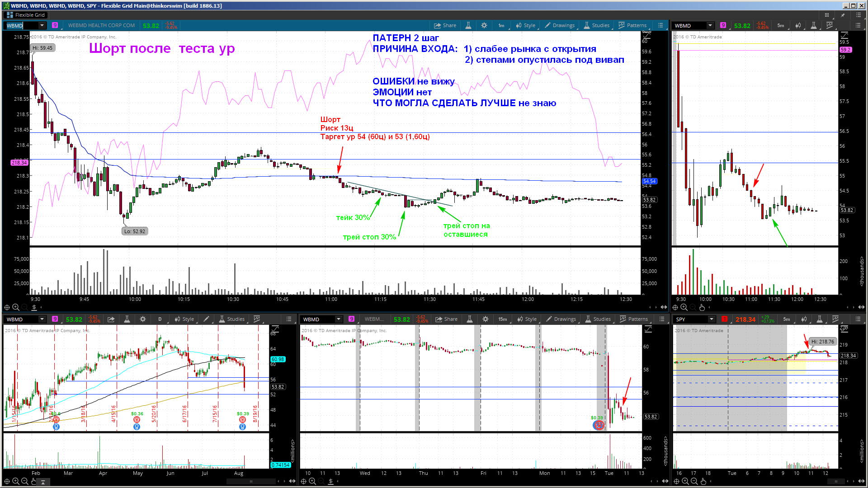868x488 pixels.
Task: Click the symbol input field in main chart
Action: pos(21,26)
